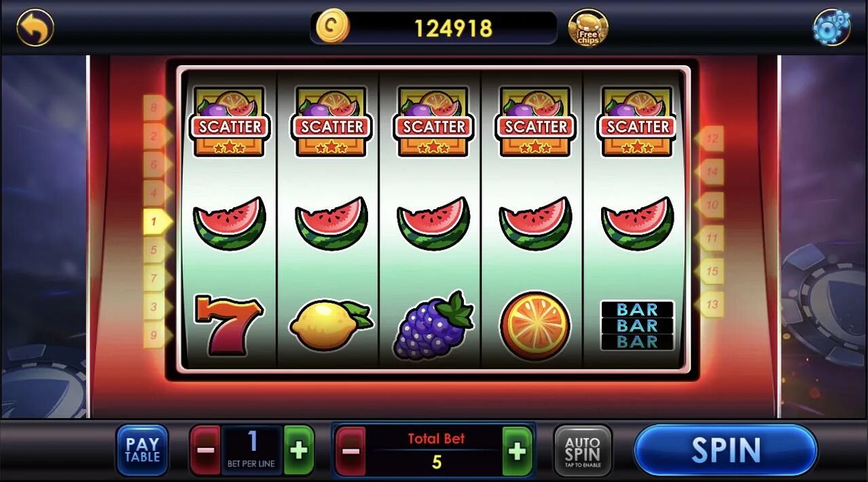Click the purple grapes symbol
Viewport: 868px width, 482px height.
[x=433, y=325]
